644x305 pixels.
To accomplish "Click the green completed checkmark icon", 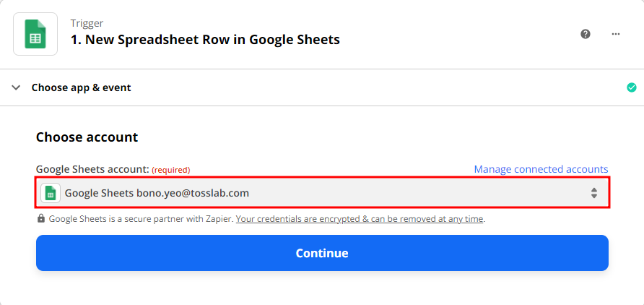I will pos(632,87).
